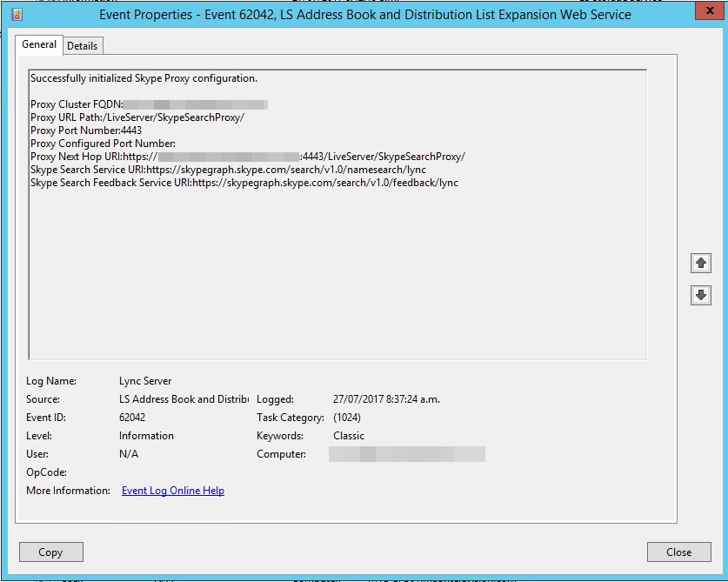
Task: Click the Lync Server log name value
Action: [145, 381]
